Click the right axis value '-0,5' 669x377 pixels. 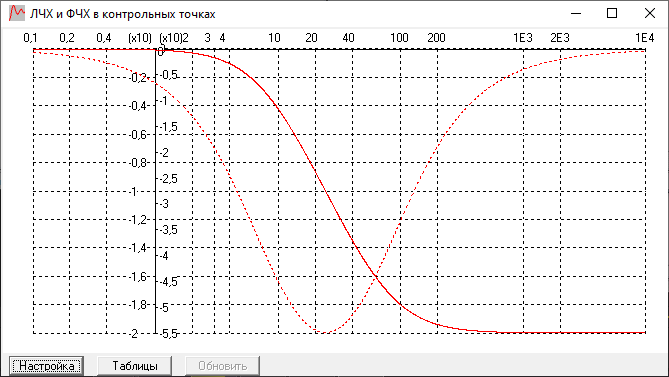pos(169,75)
